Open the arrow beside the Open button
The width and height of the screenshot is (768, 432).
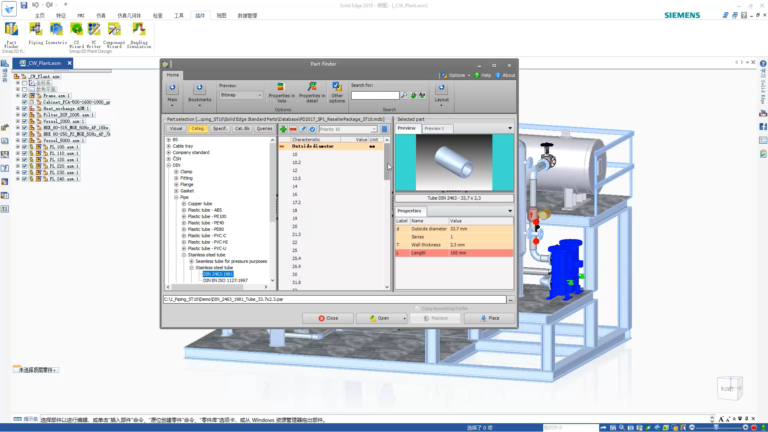pos(404,318)
